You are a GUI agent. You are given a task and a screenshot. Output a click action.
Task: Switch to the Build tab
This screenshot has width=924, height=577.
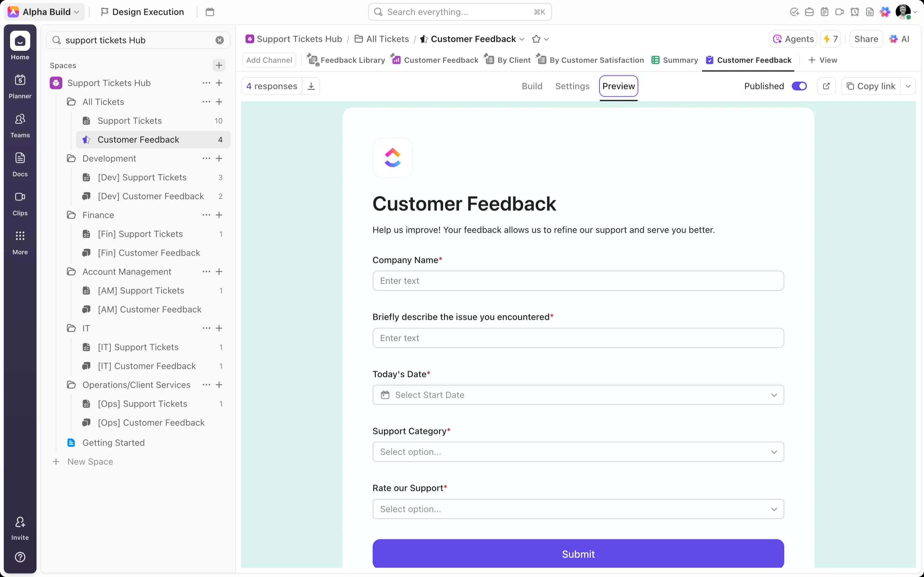tap(532, 86)
